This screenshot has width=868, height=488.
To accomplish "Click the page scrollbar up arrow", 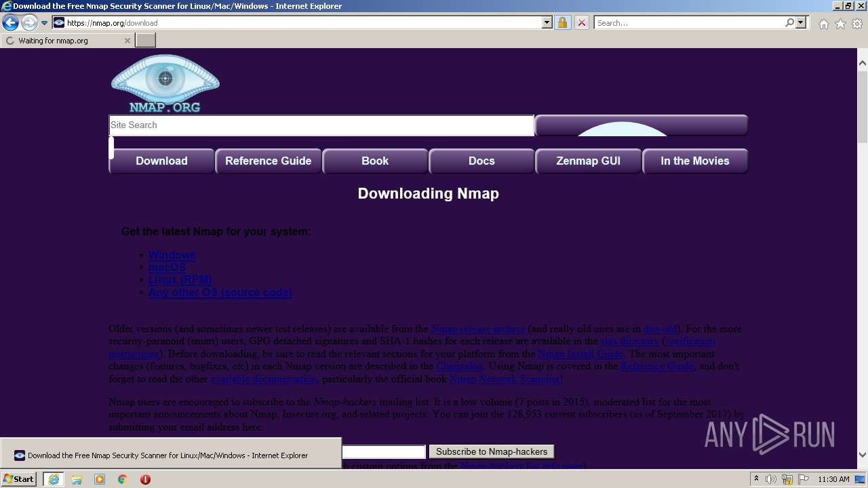I will 862,63.
